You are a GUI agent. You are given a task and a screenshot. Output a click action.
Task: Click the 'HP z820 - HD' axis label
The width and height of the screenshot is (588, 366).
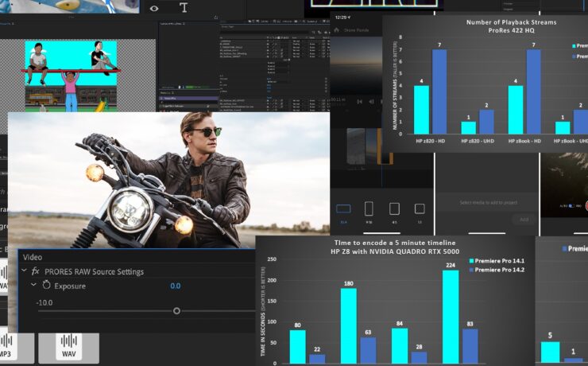click(430, 141)
